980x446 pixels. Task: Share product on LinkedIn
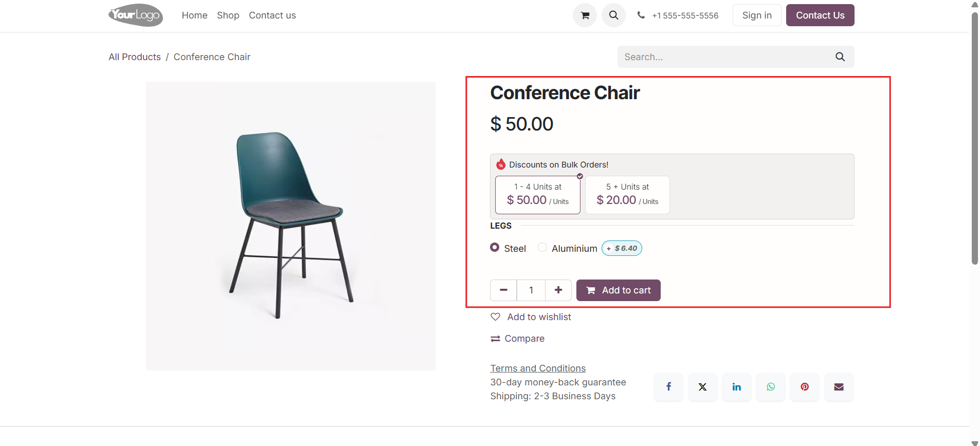point(736,387)
